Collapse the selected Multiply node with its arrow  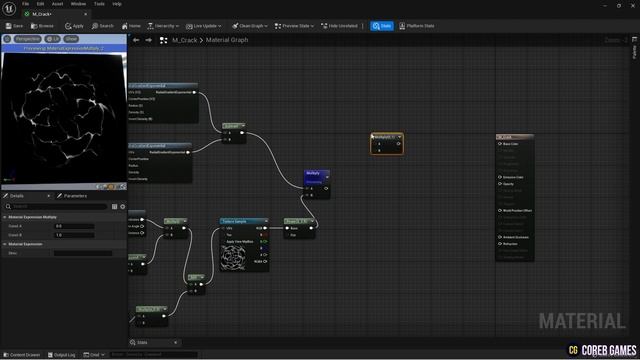399,137
